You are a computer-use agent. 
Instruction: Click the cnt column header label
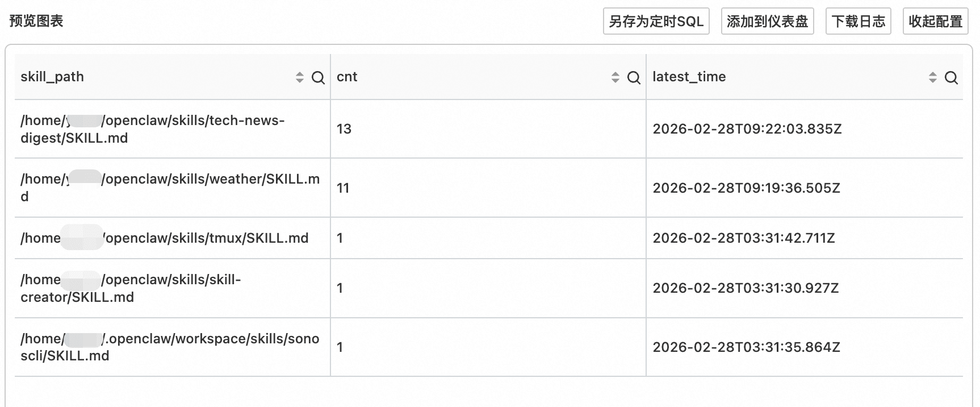tap(347, 77)
